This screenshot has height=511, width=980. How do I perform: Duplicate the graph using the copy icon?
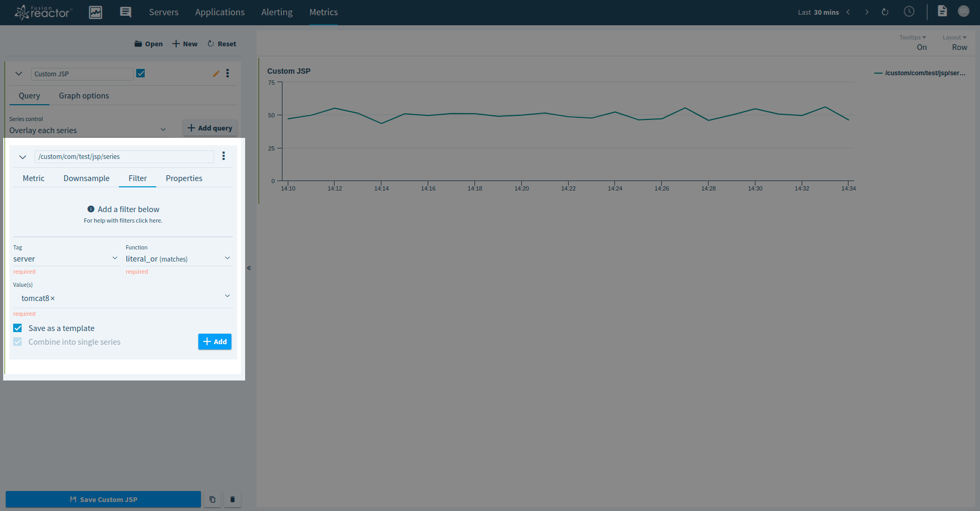(213, 499)
